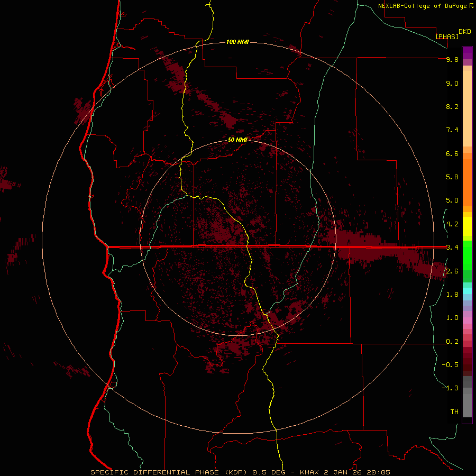
Task: Click the 20:05 timestamp in the caption
Action: pyautogui.click(x=378, y=472)
